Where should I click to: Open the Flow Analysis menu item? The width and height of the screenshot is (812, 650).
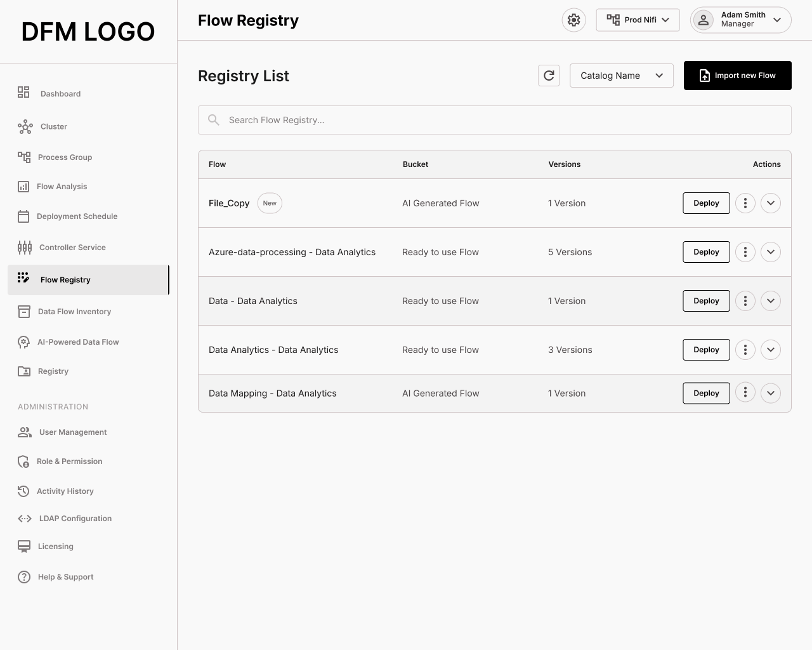[x=62, y=187]
